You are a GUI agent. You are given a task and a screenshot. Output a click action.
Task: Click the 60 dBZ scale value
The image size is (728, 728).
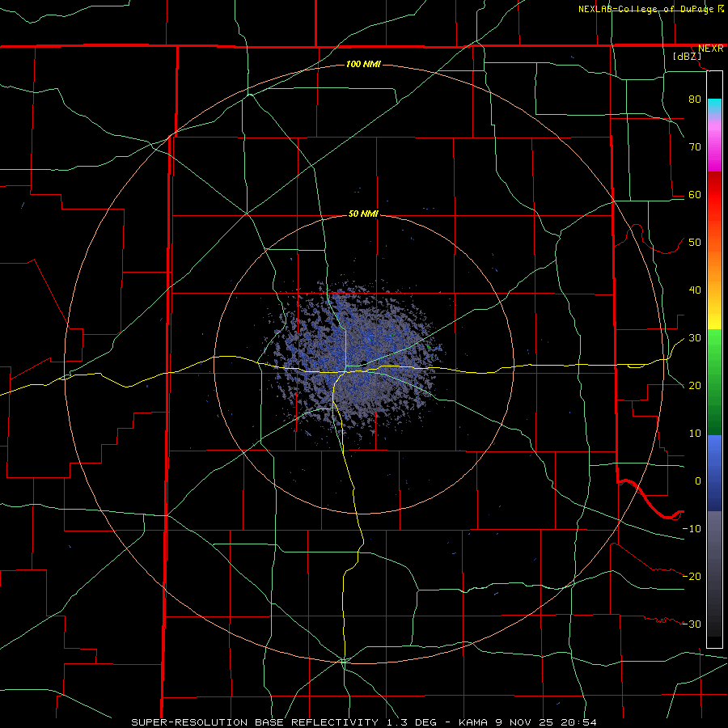(695, 194)
